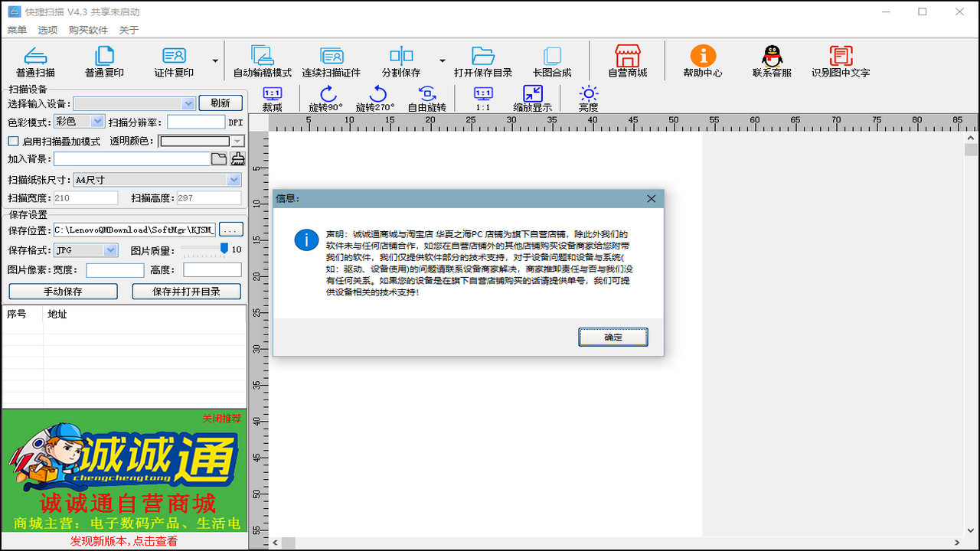The image size is (980, 551).
Task: Start 连续扫描证件 continuous ID scanning
Action: [332, 60]
